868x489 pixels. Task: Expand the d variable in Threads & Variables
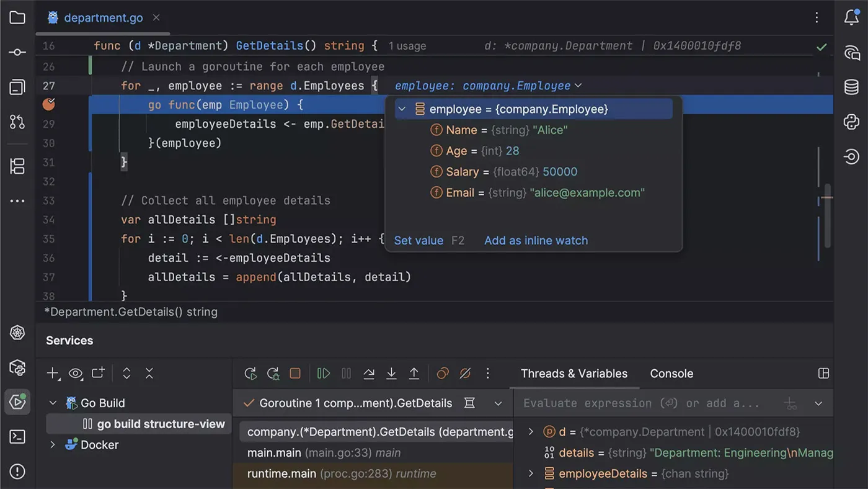530,431
